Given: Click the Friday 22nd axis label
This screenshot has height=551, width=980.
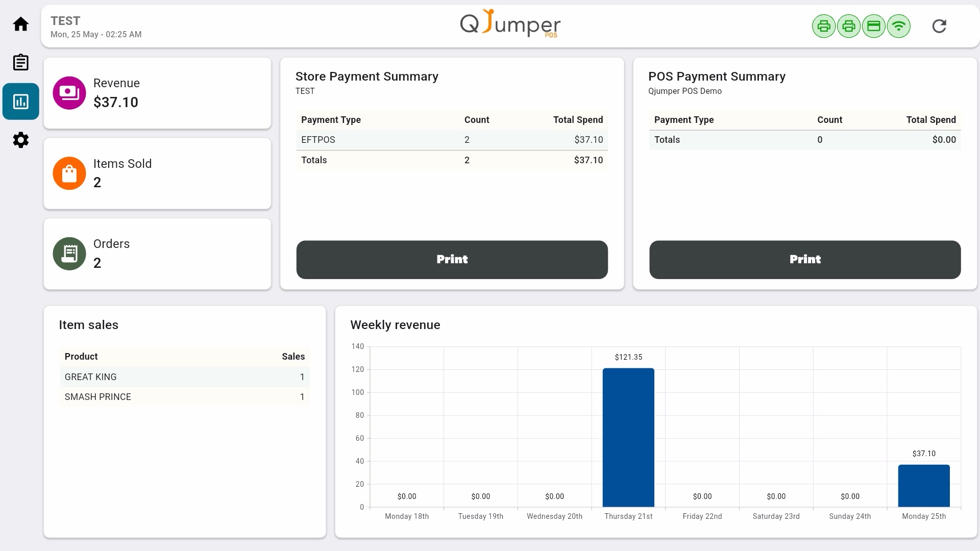Looking at the screenshot, I should 702,516.
